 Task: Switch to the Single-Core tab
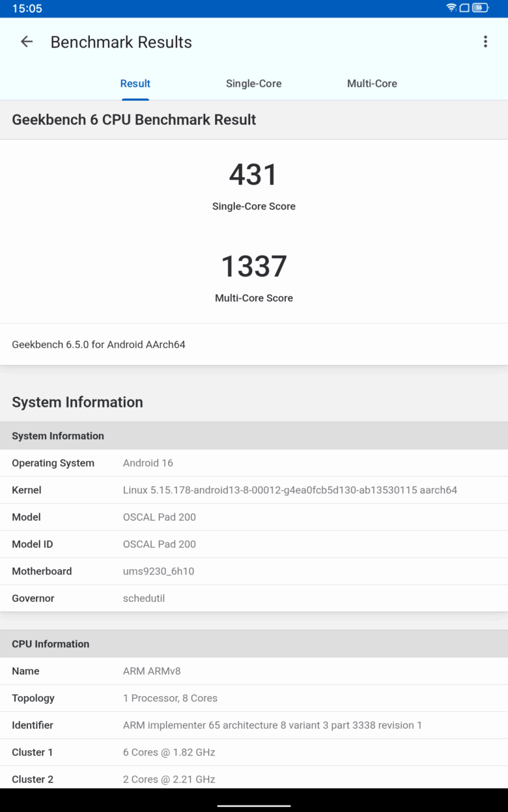click(x=253, y=83)
